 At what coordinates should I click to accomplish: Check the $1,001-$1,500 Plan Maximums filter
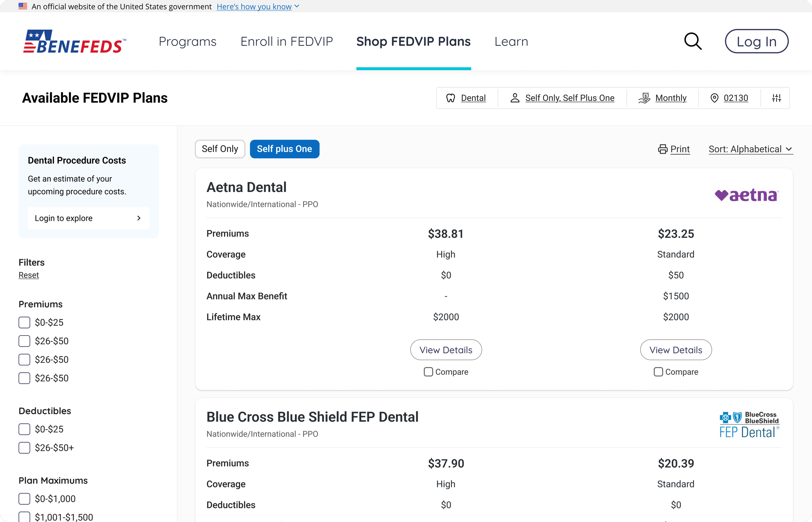24,517
